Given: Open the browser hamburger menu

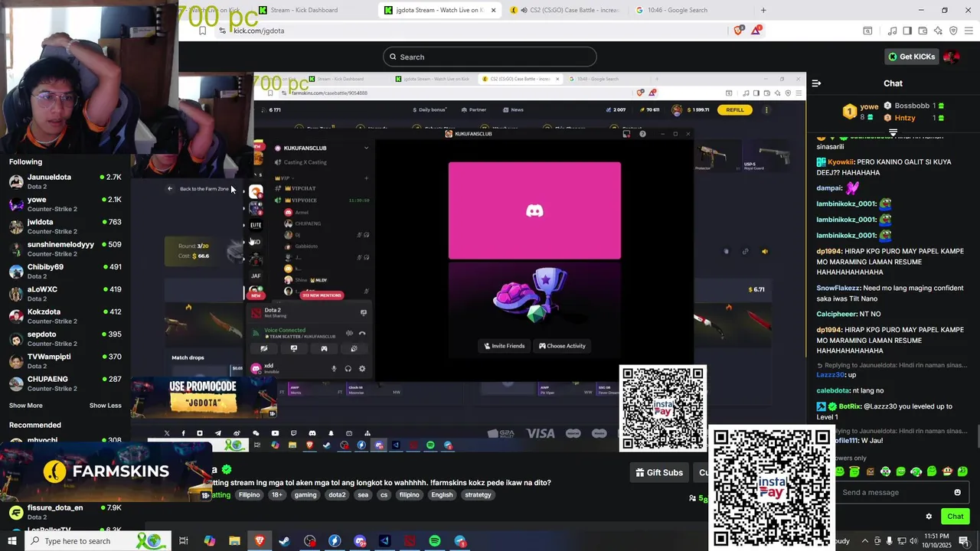Looking at the screenshot, I should pyautogui.click(x=969, y=31).
